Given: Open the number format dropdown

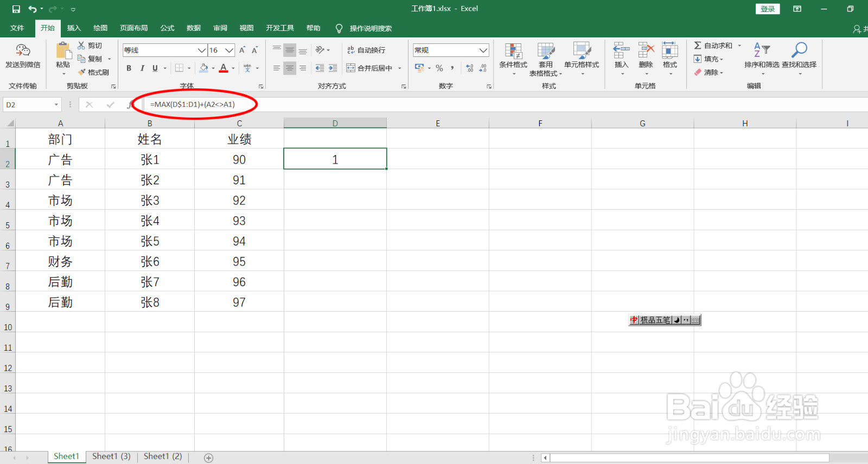Looking at the screenshot, I should (x=483, y=50).
